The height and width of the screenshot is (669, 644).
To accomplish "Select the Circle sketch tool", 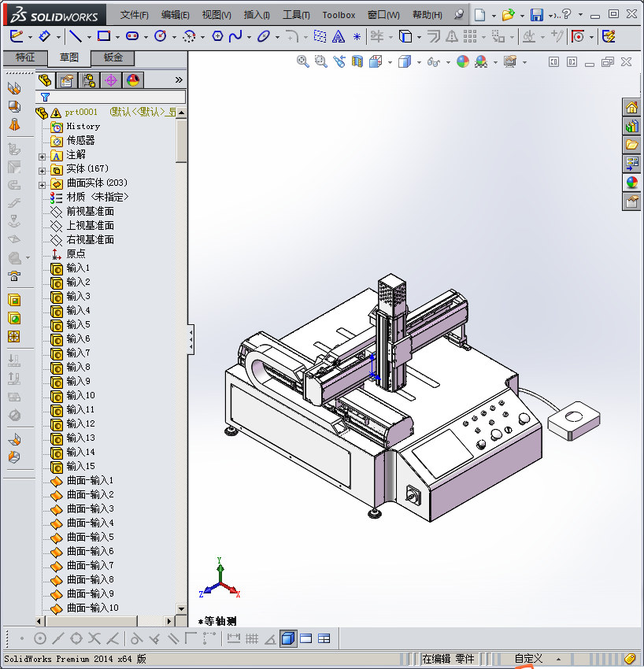I will 161,36.
